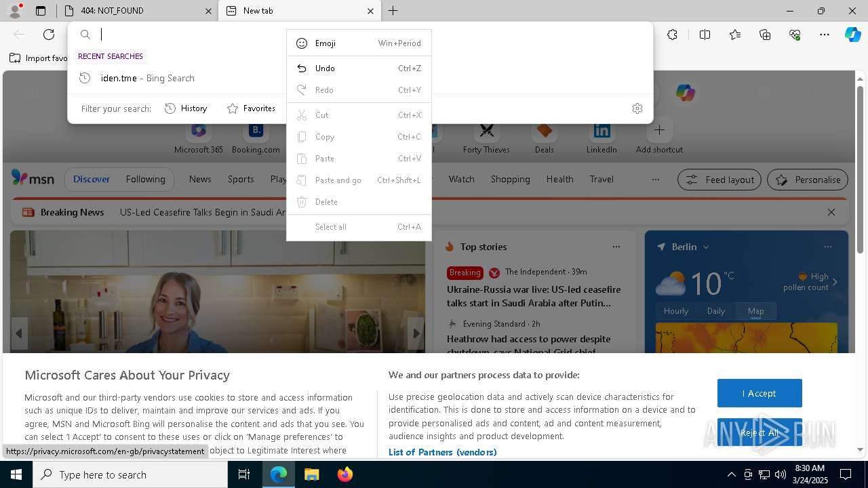Open Browser essentials heart icon
Screen dimensions: 868x488
[x=795, y=35]
